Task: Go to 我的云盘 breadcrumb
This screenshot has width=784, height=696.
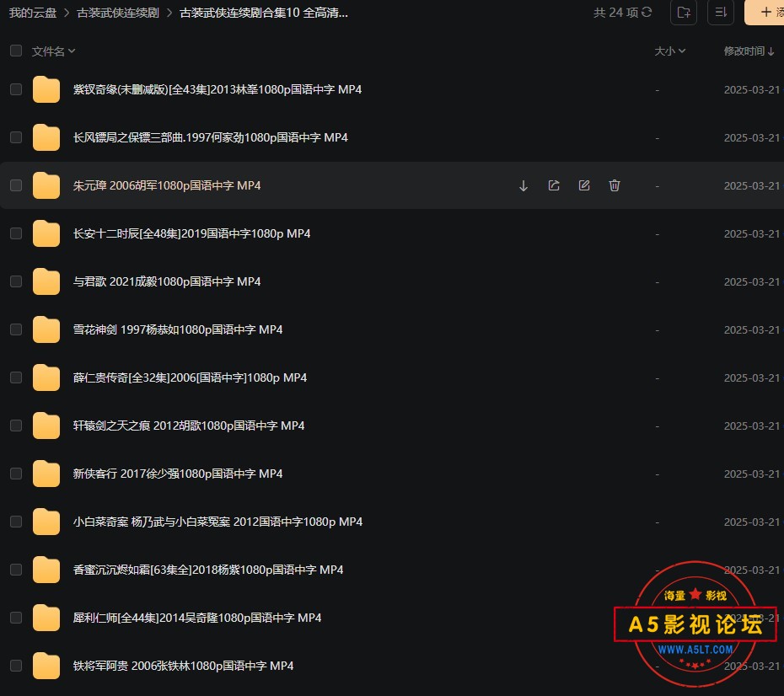Action: coord(33,13)
